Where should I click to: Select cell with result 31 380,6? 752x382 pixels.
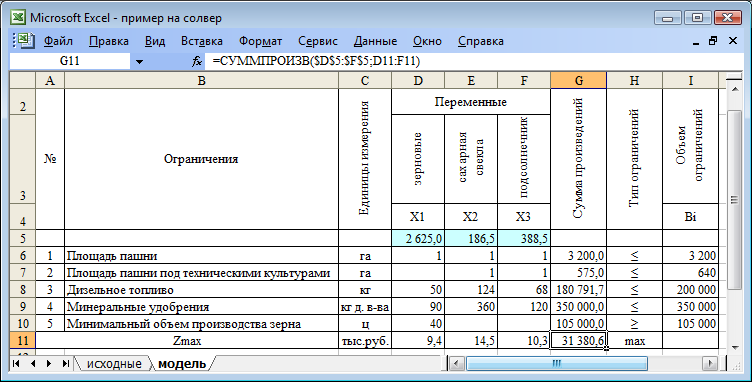point(578,341)
